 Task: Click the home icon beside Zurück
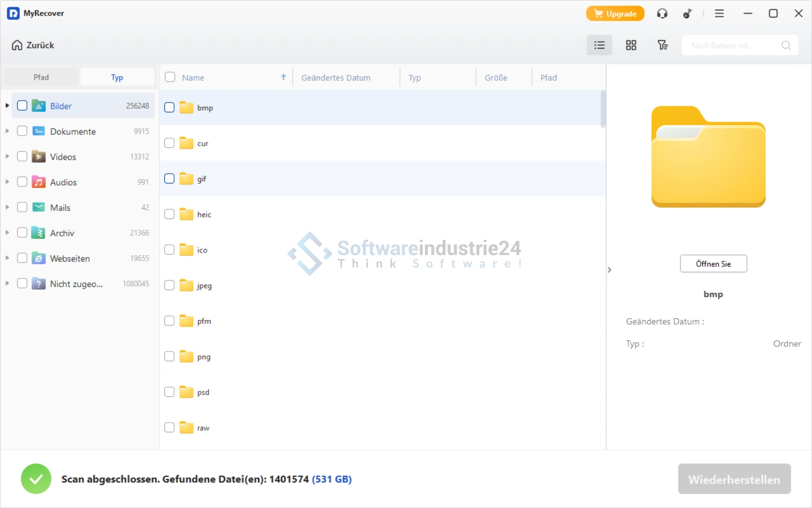click(x=17, y=45)
